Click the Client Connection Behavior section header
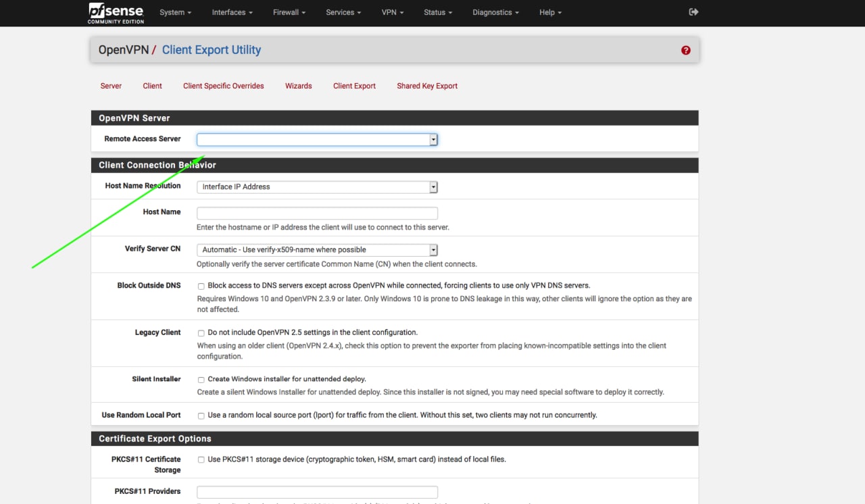Viewport: 865px width, 504px height. 395,165
